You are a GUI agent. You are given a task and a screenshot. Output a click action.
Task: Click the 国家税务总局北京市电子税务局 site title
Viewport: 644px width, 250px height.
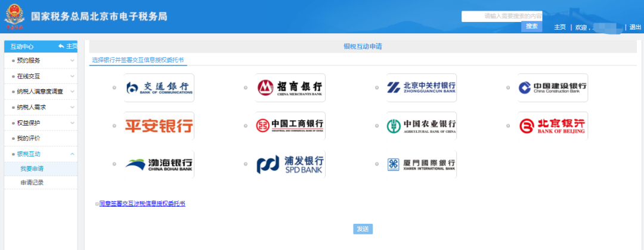(x=99, y=17)
